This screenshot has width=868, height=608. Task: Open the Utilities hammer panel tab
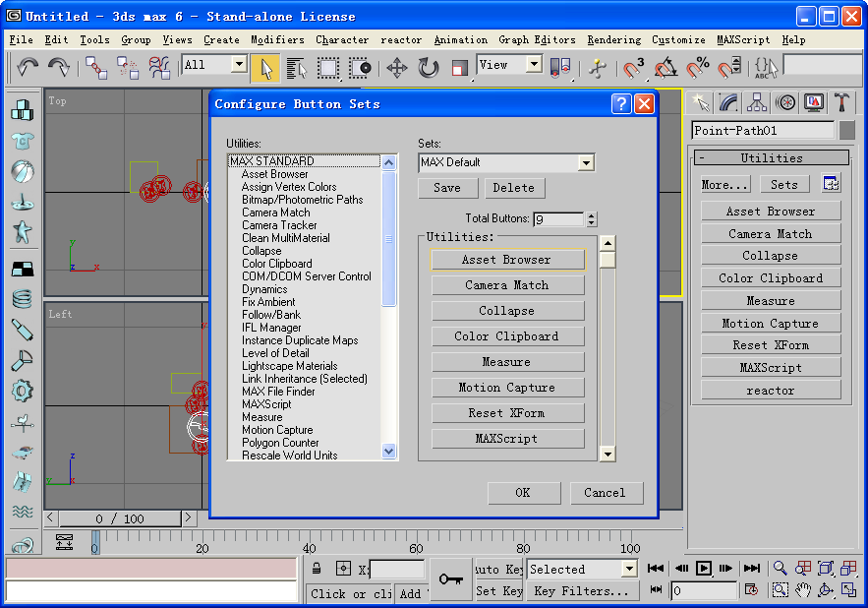click(x=841, y=102)
